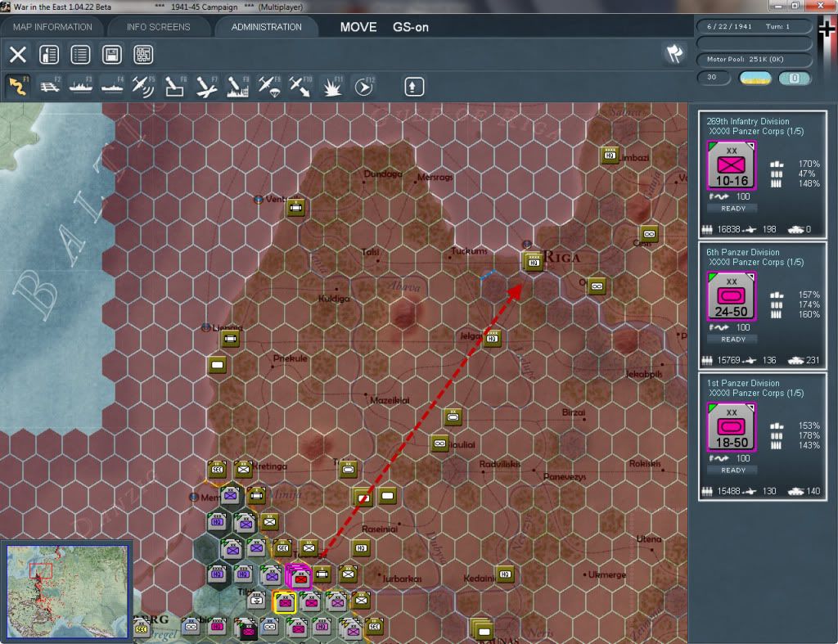Select the magenta selected unit stack

pos(300,577)
